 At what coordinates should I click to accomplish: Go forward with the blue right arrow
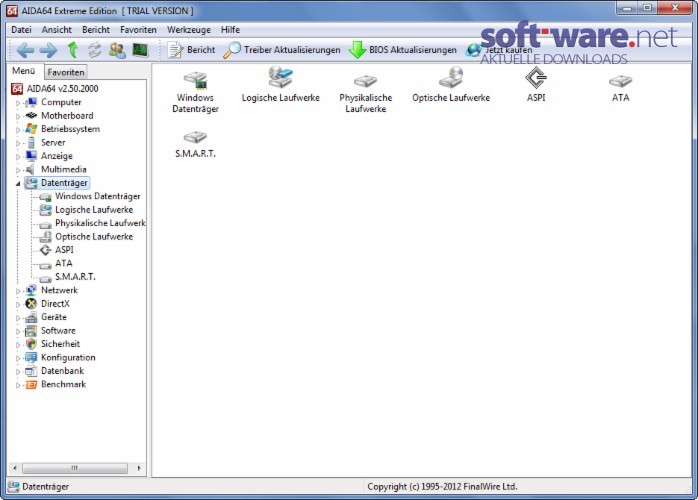[48, 50]
